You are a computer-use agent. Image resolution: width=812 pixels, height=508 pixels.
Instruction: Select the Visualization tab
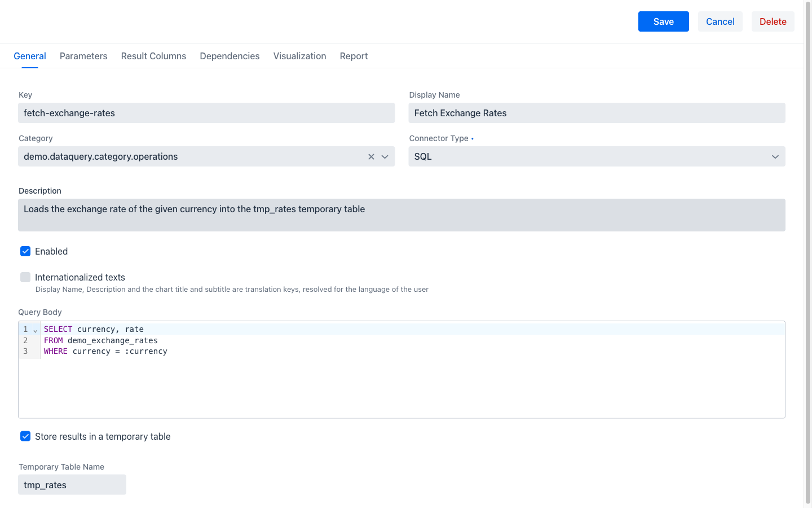[x=300, y=56]
